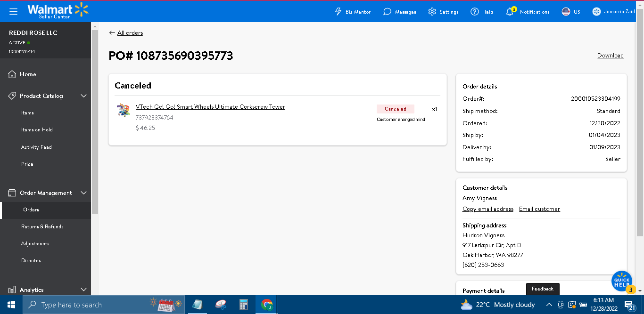
Task: Click the Home house icon in sidebar
Action: point(12,74)
